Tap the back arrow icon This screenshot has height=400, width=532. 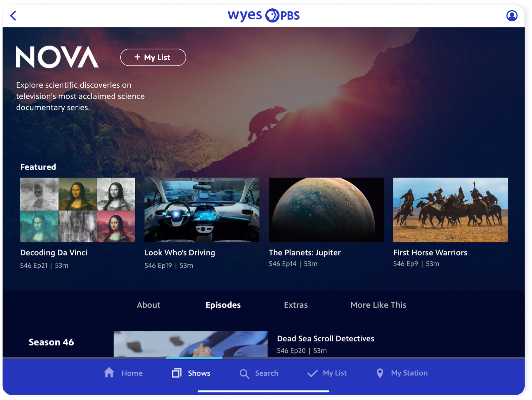point(13,16)
